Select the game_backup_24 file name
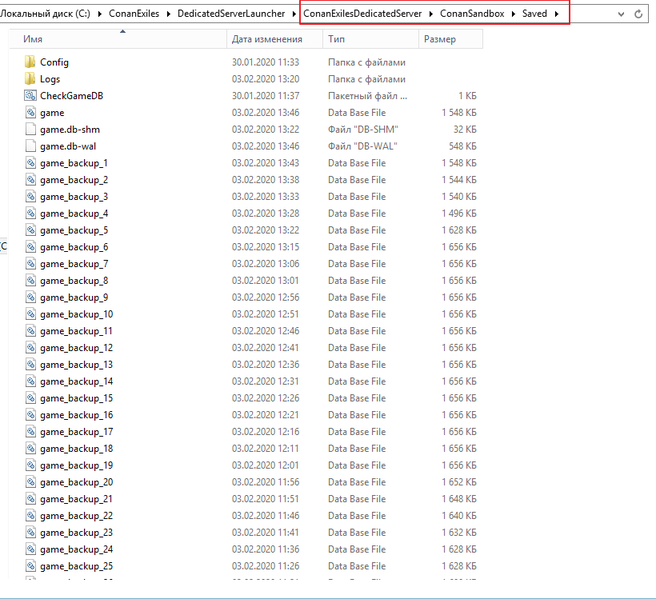 tap(77, 549)
